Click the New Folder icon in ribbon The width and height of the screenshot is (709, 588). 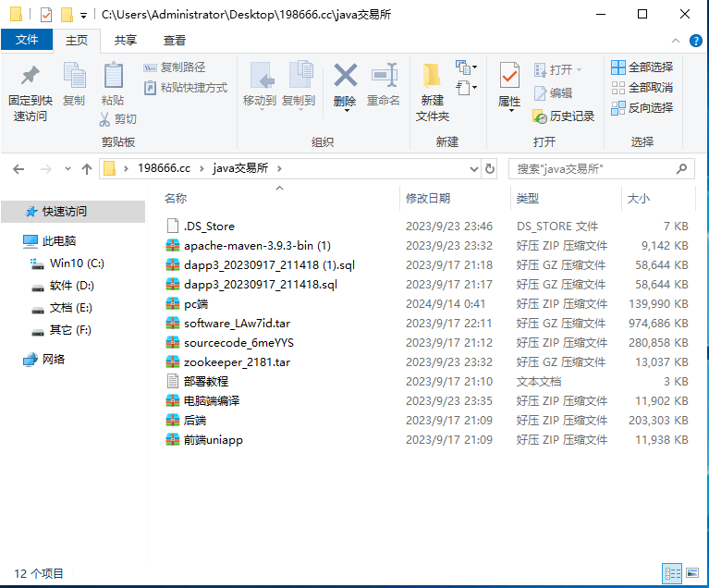[x=432, y=78]
